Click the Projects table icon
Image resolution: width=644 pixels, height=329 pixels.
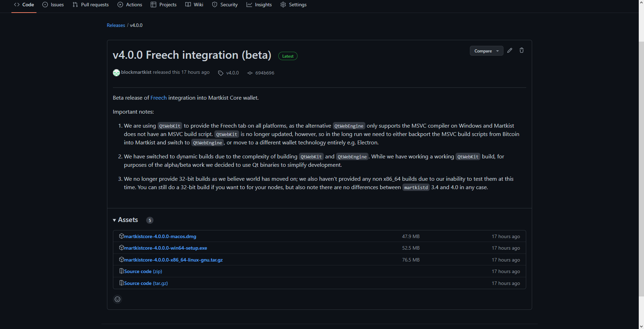(153, 5)
